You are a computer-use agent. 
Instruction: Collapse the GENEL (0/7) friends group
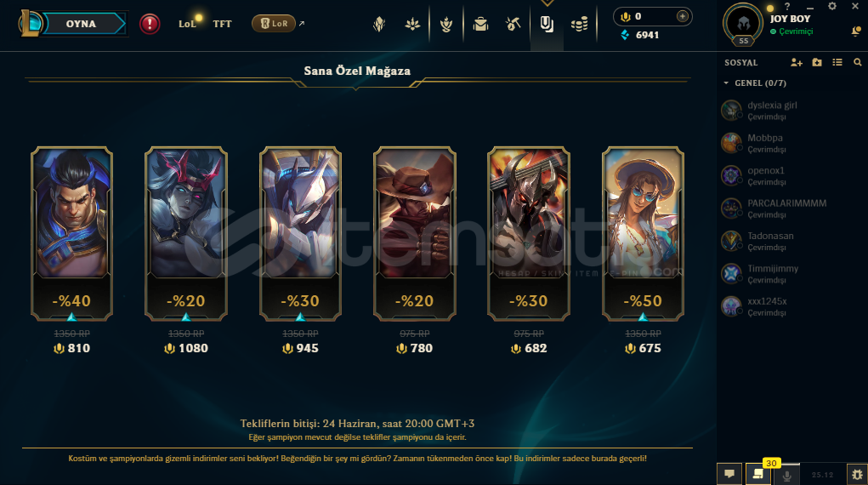click(755, 83)
